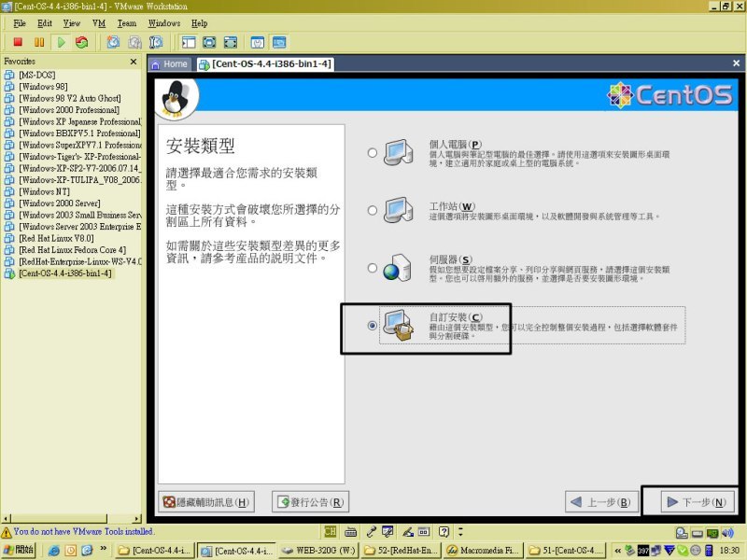Click the Console view toolbar icon
The height and width of the screenshot is (560, 747).
pyautogui.click(x=279, y=42)
